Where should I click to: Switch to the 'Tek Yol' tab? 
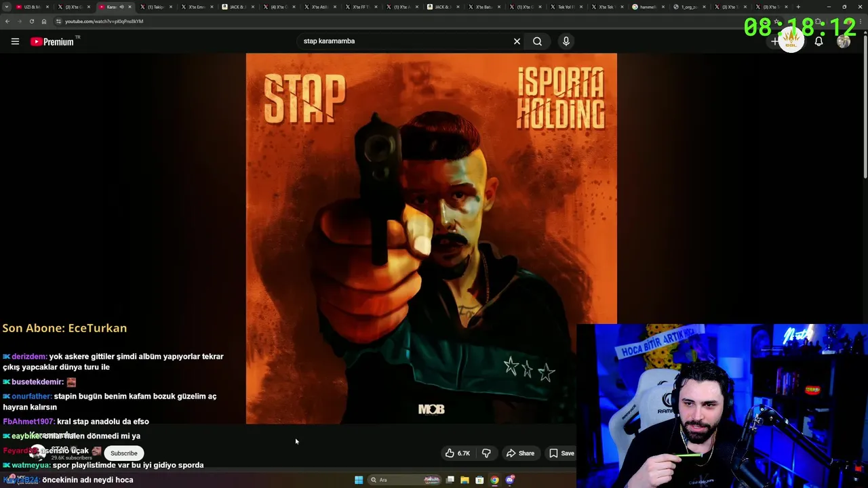565,7
